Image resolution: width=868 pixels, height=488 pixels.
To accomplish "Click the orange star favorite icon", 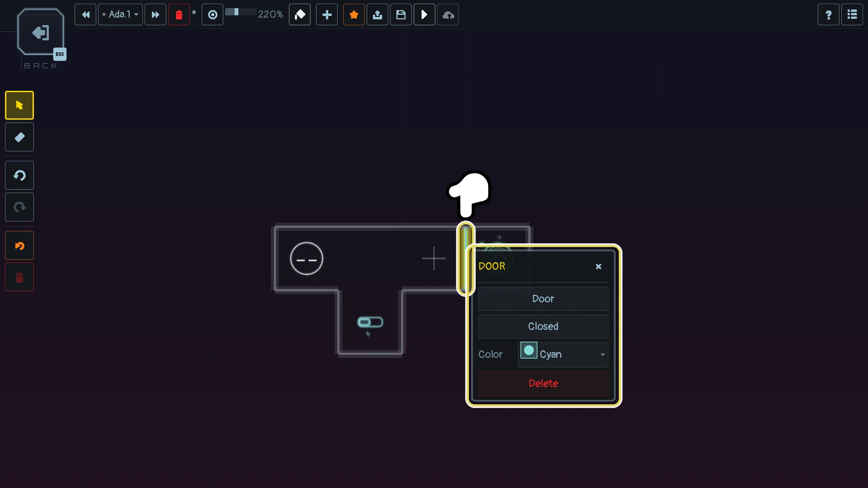I will [x=354, y=14].
